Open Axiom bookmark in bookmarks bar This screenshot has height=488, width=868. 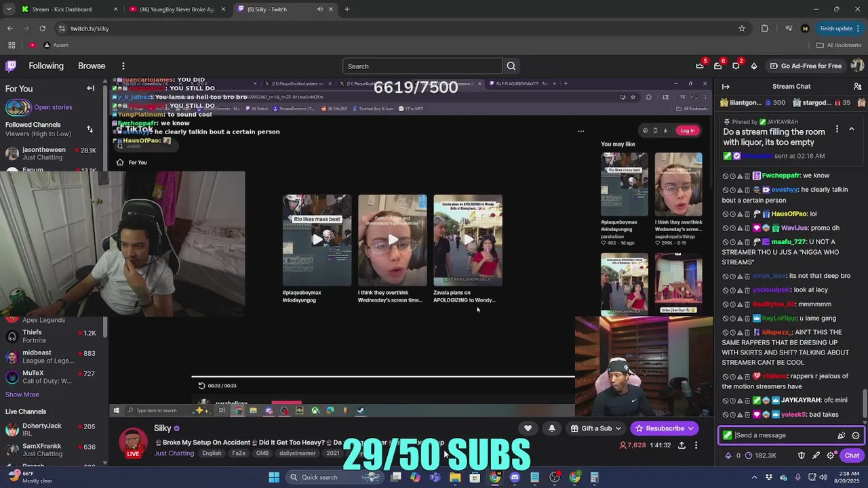coord(56,45)
